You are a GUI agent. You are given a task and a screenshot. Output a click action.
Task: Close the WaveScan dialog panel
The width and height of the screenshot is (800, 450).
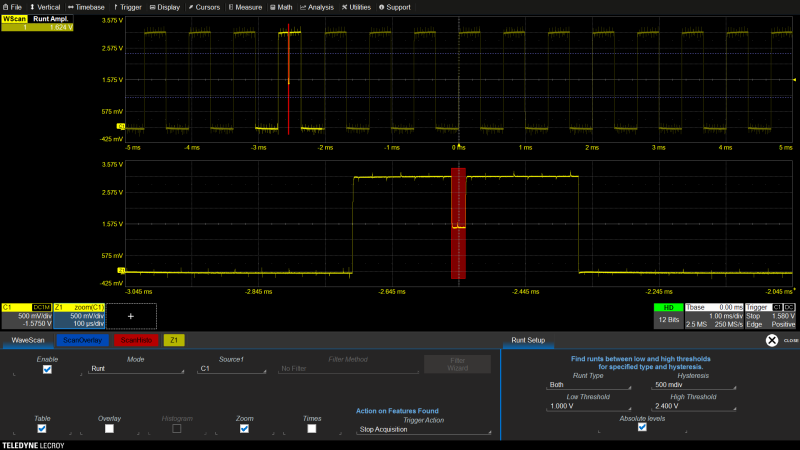(x=772, y=341)
